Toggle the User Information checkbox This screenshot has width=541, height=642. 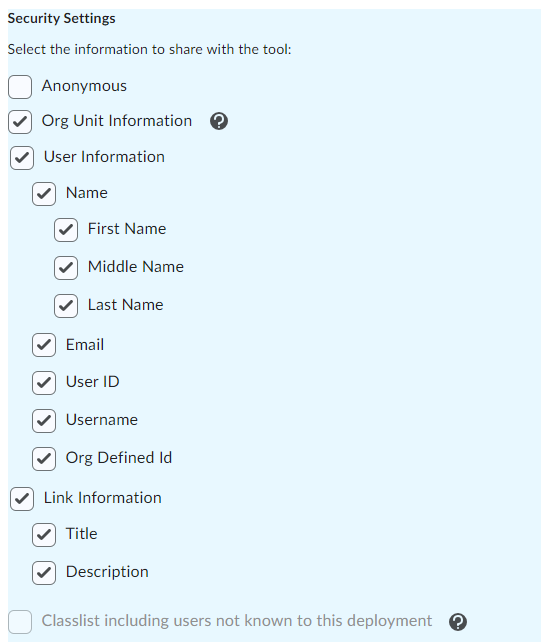click(22, 158)
